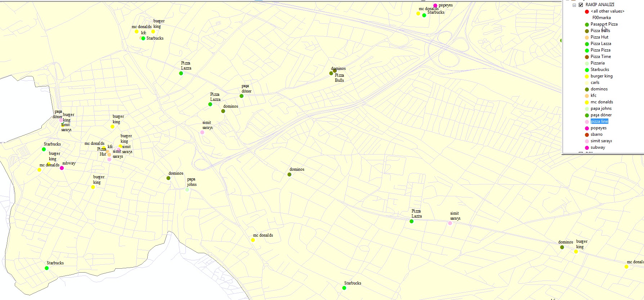The width and height of the screenshot is (644, 300).
Task: Click the Starbucks marker beside popeyes
Action: (x=424, y=15)
